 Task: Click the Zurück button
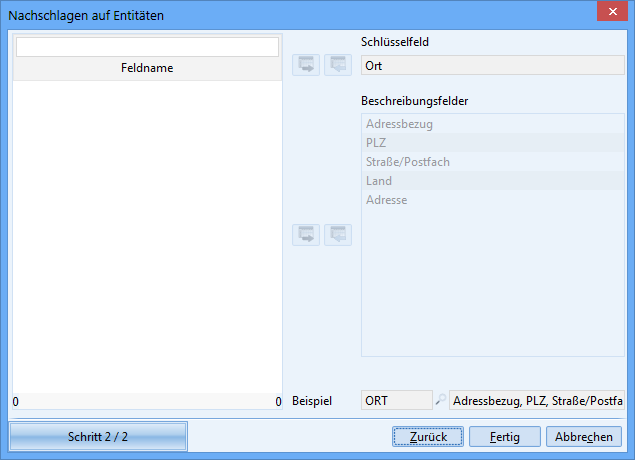coord(427,437)
